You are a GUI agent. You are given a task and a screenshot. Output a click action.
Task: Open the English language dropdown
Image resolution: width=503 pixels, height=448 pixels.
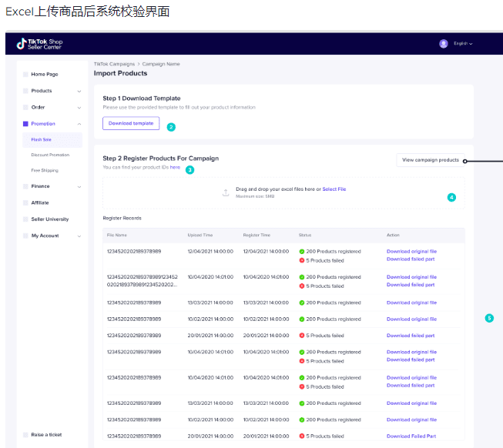463,44
